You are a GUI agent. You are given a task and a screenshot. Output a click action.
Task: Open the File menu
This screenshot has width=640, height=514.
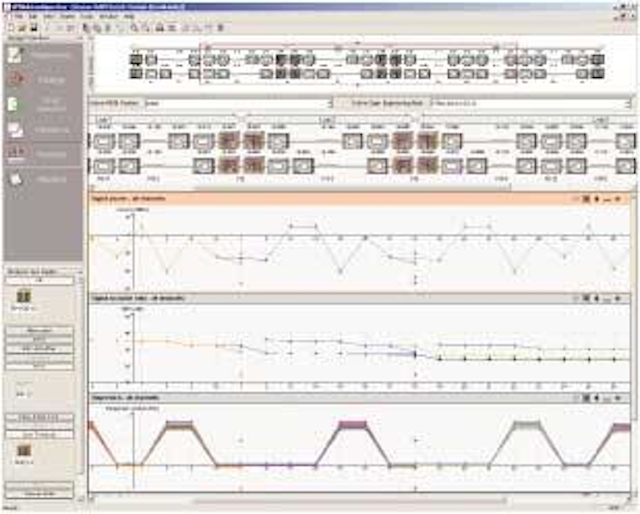click(x=18, y=16)
